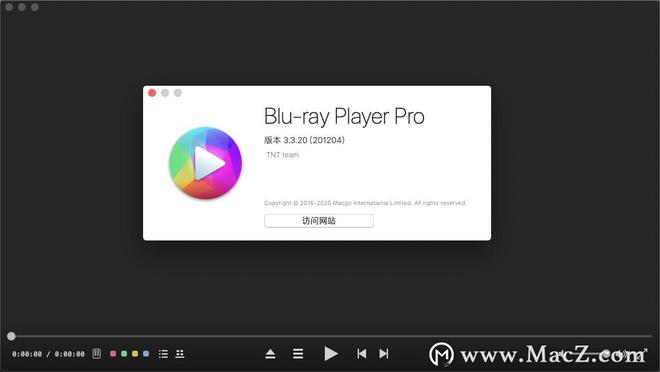Click the Blu-ray Player Pro app logo

point(205,163)
